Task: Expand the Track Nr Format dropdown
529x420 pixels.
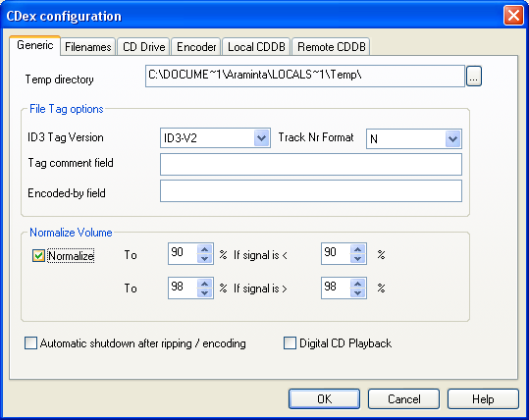Action: pyautogui.click(x=452, y=138)
